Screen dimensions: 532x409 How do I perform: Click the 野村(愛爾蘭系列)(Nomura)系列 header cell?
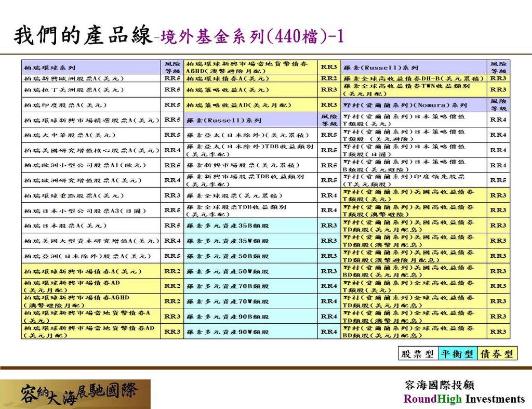click(414, 105)
